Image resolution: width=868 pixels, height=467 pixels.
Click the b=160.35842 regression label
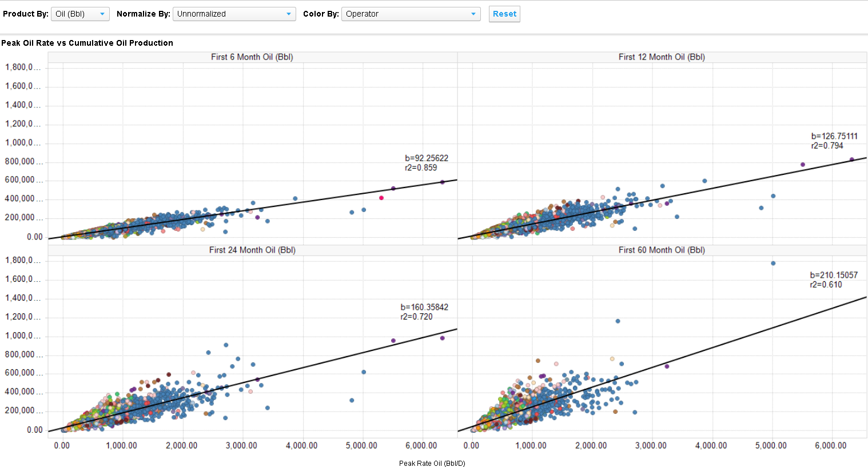click(424, 308)
